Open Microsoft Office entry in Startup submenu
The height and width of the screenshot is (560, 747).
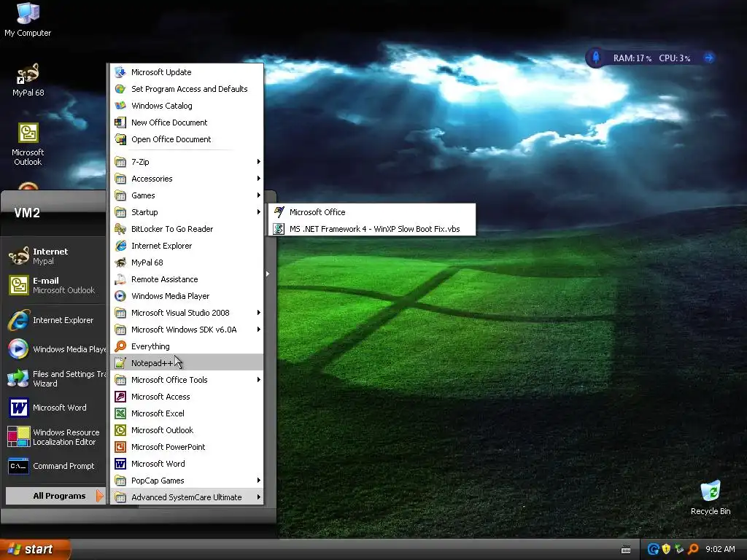pos(372,212)
